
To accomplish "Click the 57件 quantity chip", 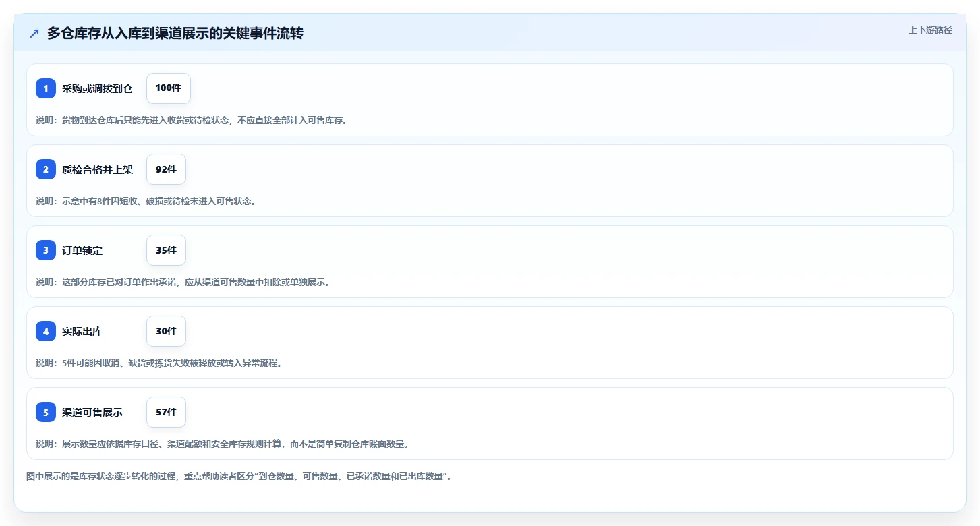I will click(x=166, y=412).
